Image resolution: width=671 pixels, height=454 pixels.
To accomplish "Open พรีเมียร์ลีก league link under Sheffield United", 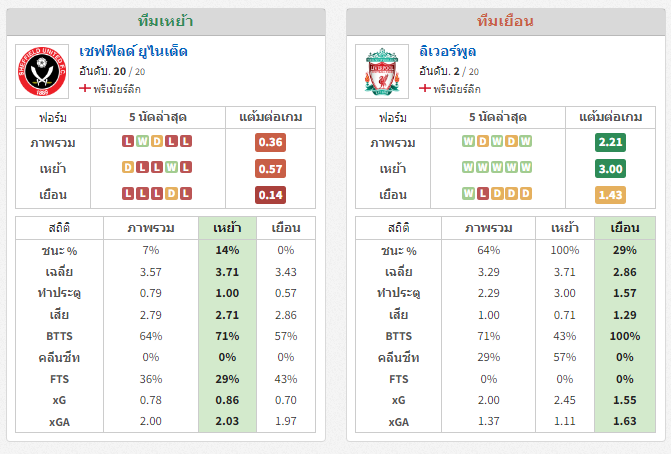I will [x=117, y=89].
